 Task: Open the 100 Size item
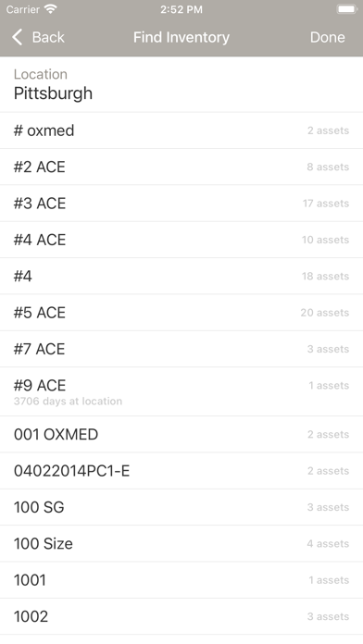[x=181, y=544]
